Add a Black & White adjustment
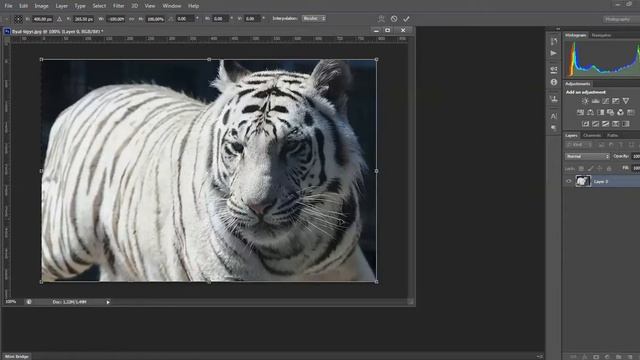Viewport: 640px width, 360px height. coord(600,112)
